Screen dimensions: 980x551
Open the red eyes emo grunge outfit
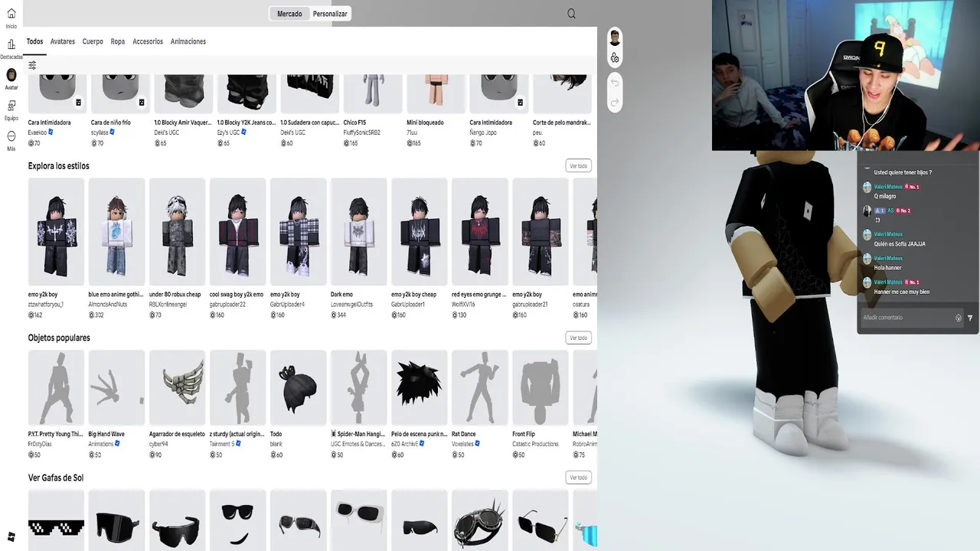tap(479, 232)
